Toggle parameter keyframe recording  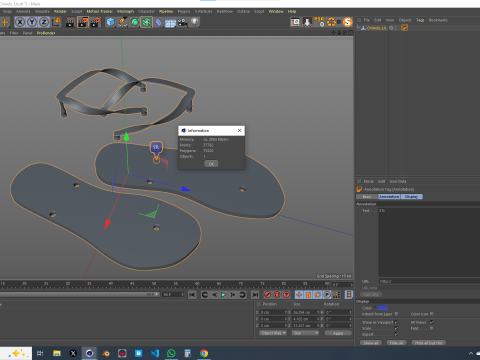[327, 295]
